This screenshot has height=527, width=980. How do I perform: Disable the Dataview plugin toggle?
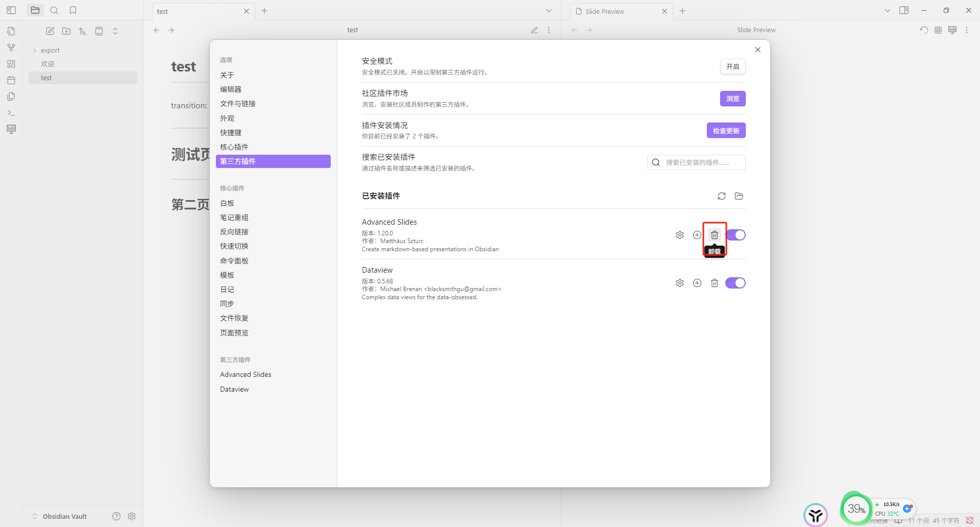[x=735, y=282]
